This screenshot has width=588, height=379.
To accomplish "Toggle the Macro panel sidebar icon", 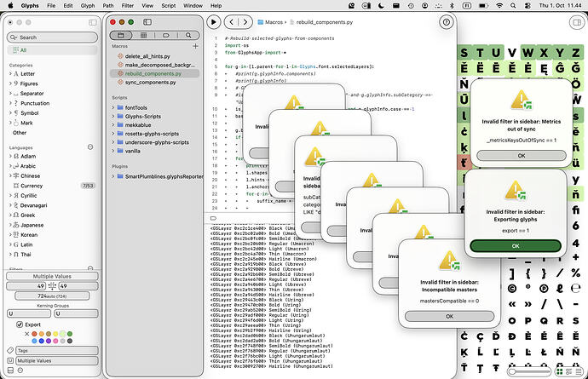I will tap(147, 22).
